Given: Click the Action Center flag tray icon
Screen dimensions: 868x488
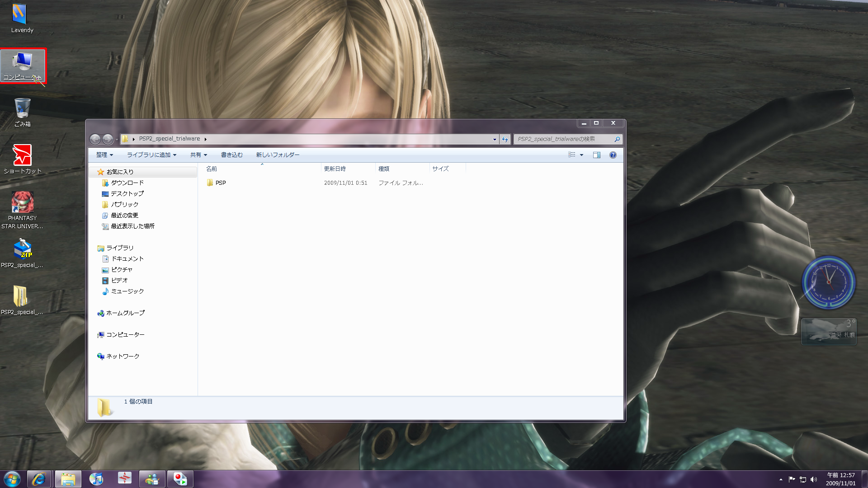Looking at the screenshot, I should [792, 479].
